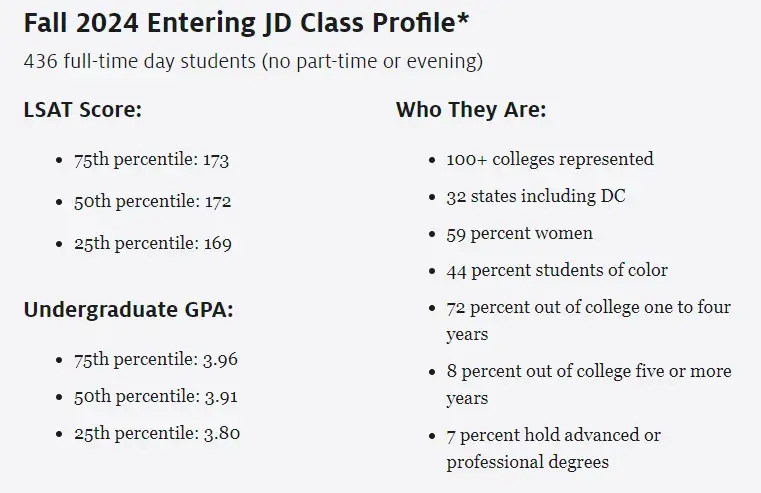This screenshot has height=493, width=761.
Task: Click the 100+ colleges represented item
Action: (x=550, y=159)
